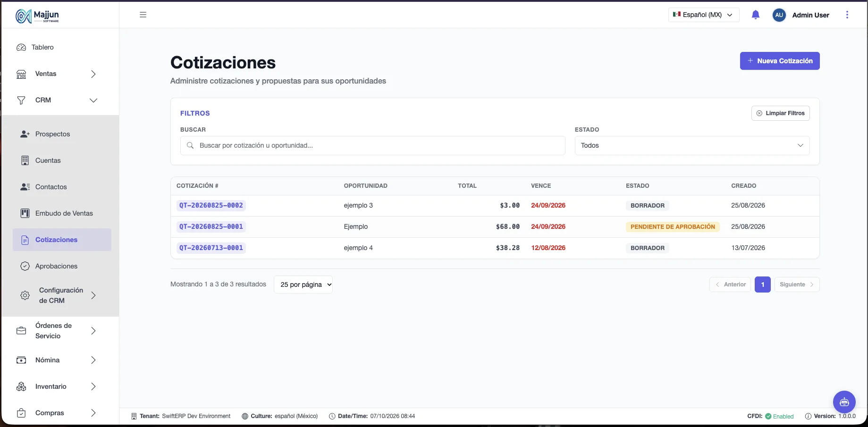Expand the Inventario submenu chevron
This screenshot has width=868, height=427.
[x=93, y=386]
